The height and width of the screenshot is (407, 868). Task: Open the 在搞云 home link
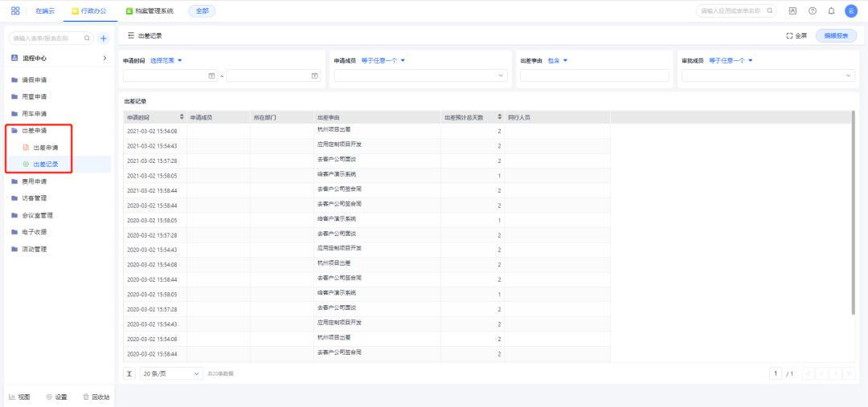pyautogui.click(x=45, y=10)
